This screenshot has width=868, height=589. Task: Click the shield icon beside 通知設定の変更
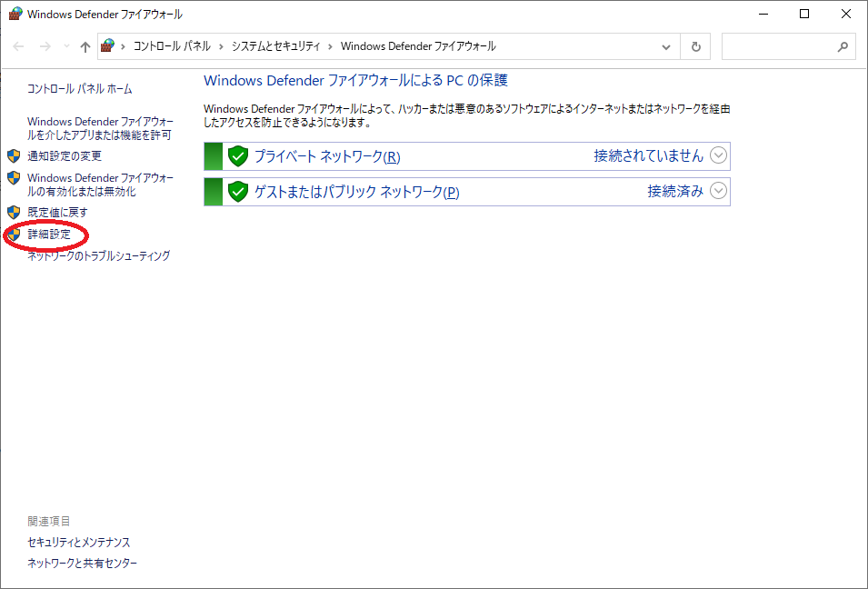pyautogui.click(x=14, y=155)
